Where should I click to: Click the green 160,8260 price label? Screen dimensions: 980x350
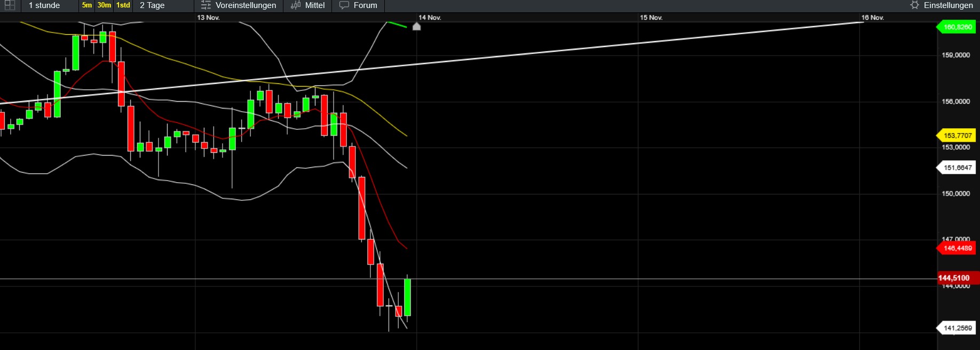coord(957,27)
